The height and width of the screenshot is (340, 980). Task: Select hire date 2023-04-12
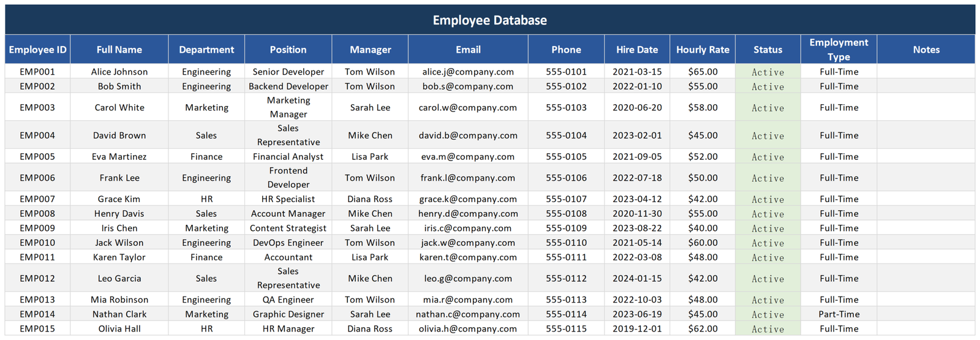tap(637, 199)
